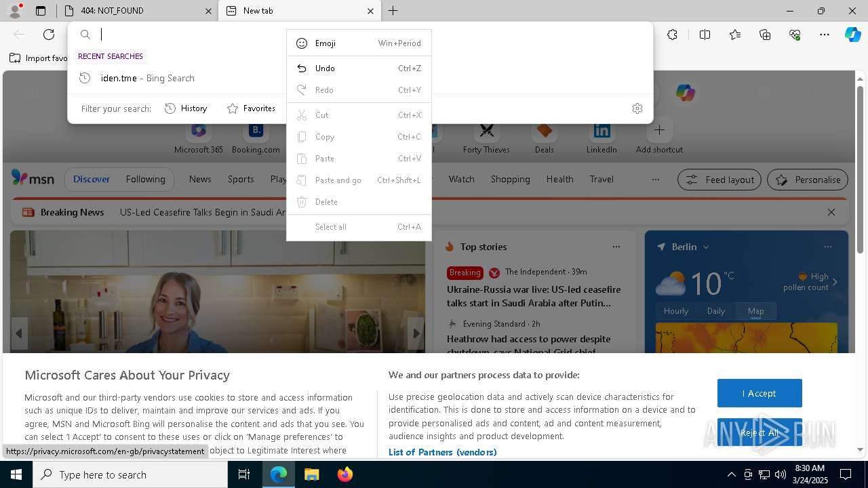Show next carousel story arrow
Screen dimensions: 868x488
point(416,333)
